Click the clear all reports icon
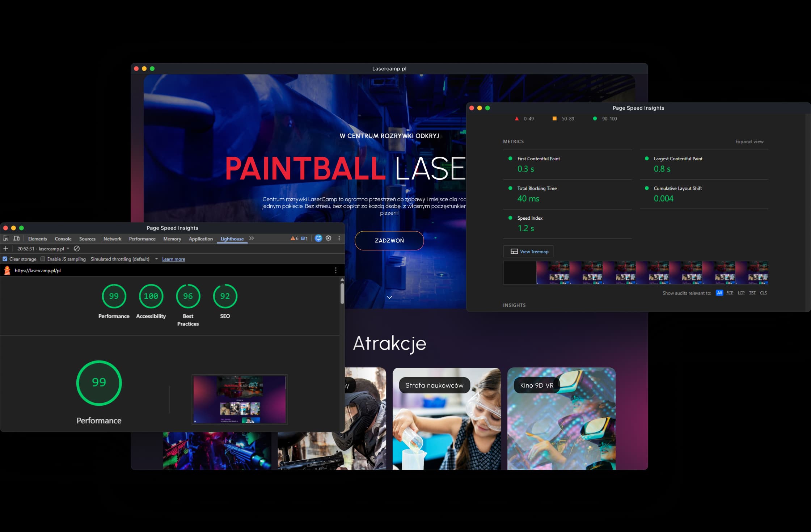 [x=77, y=249]
